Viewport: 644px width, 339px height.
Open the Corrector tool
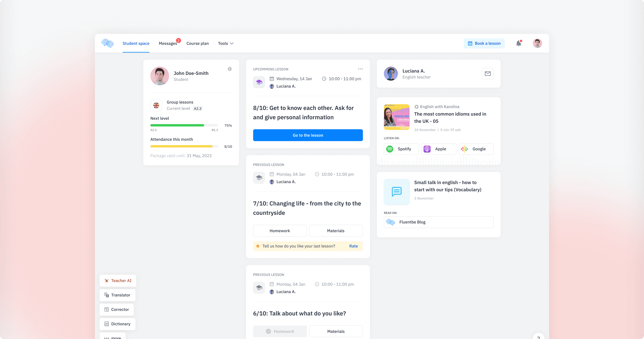pyautogui.click(x=117, y=310)
